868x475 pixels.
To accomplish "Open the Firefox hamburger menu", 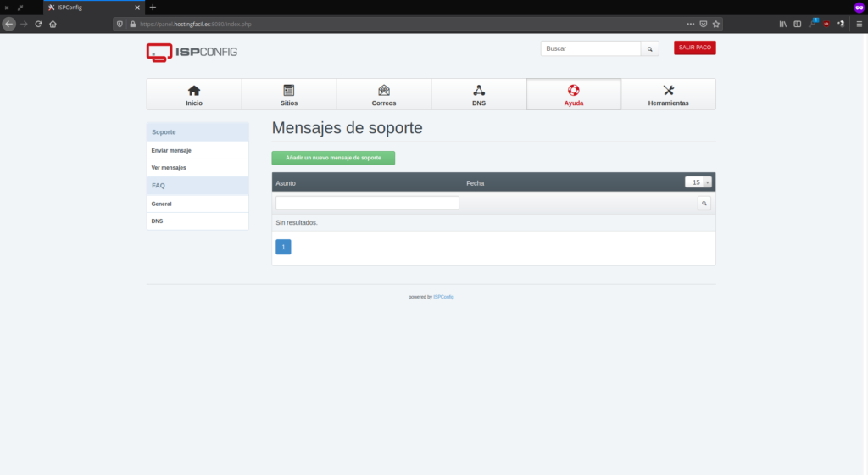I will (x=859, y=24).
